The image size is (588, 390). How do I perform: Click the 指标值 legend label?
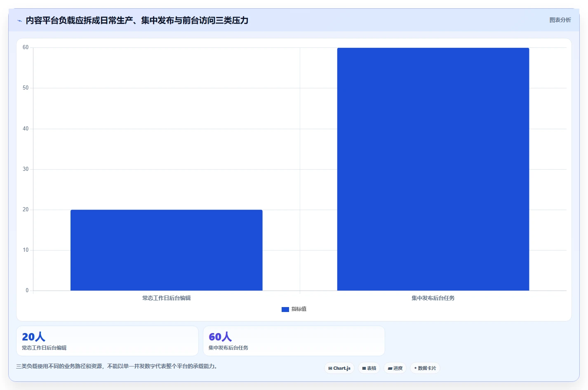(x=299, y=309)
